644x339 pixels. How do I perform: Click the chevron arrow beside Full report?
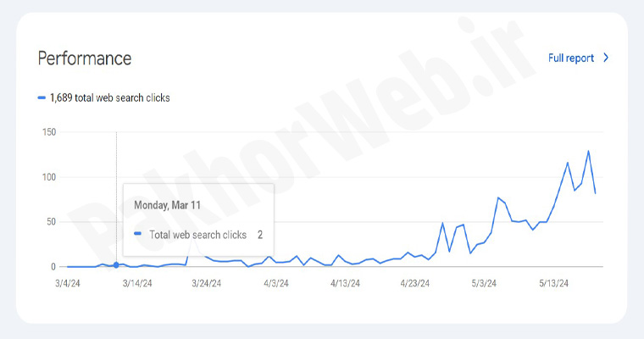click(606, 58)
